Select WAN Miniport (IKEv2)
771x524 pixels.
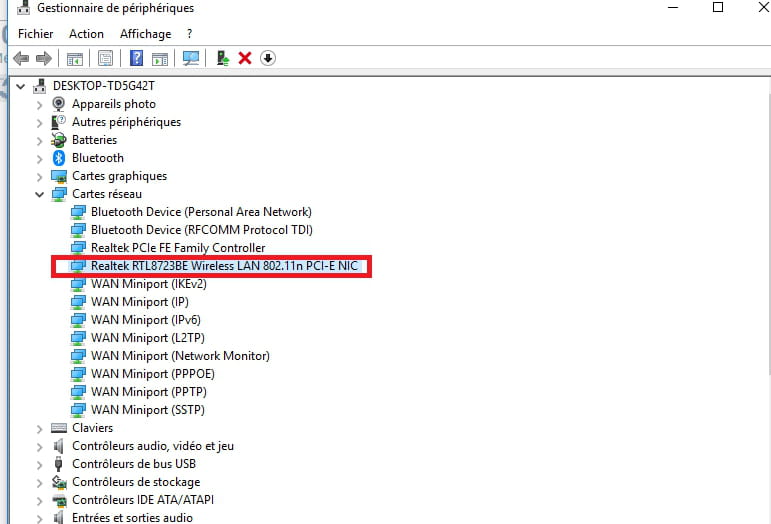pyautogui.click(x=148, y=284)
